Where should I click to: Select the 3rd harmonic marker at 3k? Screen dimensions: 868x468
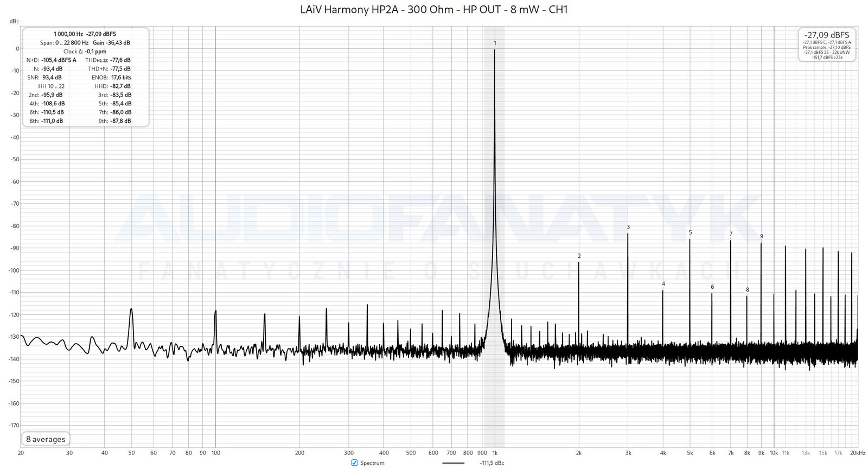coord(628,227)
